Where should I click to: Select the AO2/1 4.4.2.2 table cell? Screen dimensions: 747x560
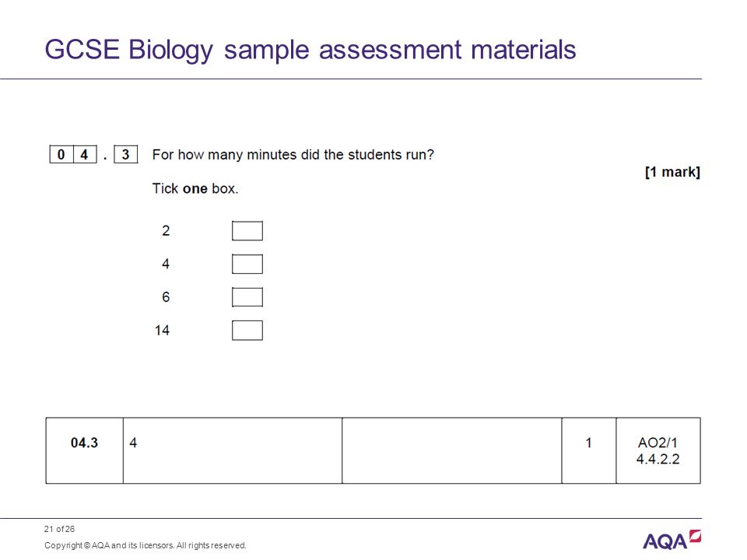click(x=658, y=450)
